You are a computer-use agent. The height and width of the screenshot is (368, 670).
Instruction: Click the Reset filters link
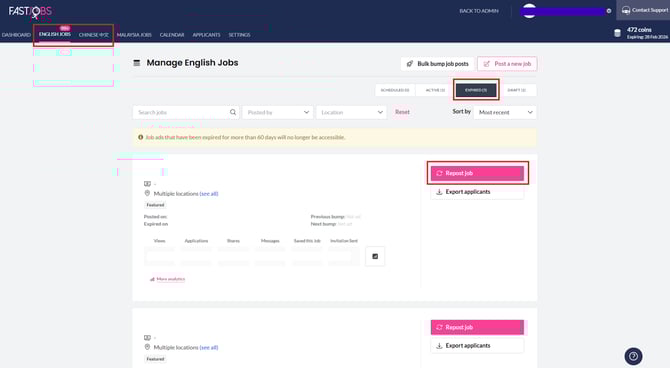pyautogui.click(x=402, y=112)
